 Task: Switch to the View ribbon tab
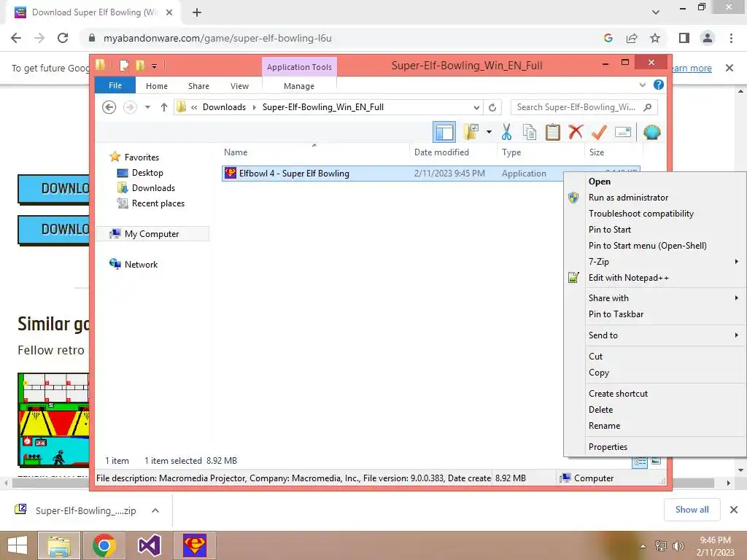[239, 86]
